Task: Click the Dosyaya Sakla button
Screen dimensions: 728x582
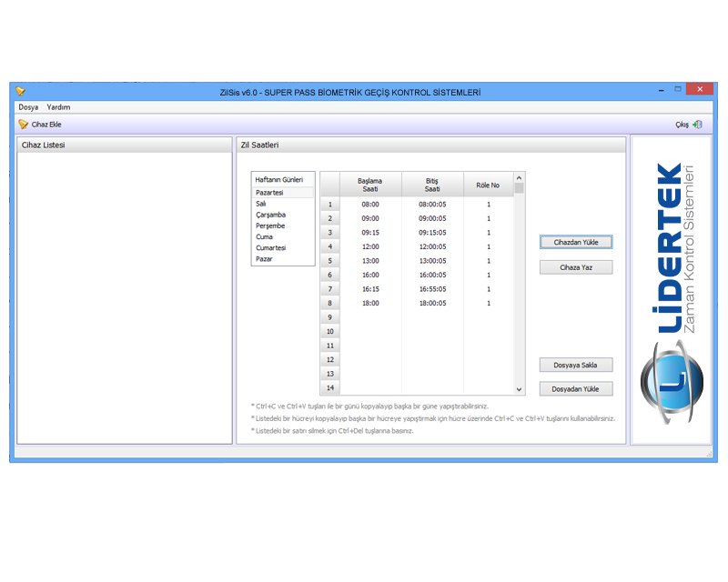Action: click(575, 365)
